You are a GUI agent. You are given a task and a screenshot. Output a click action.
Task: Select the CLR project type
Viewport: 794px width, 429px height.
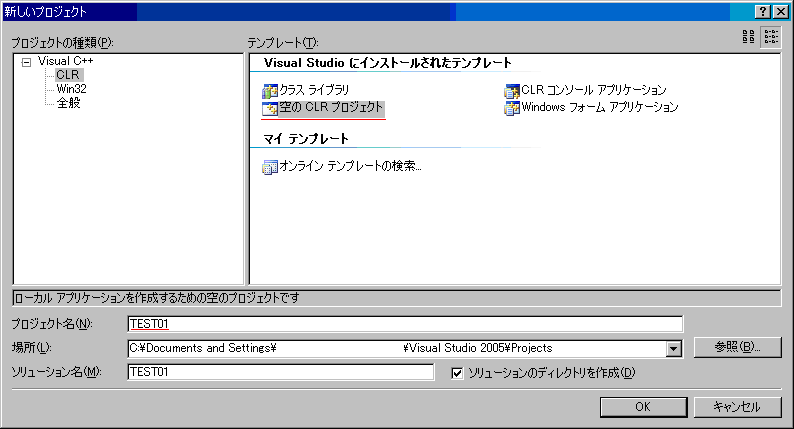[x=68, y=75]
